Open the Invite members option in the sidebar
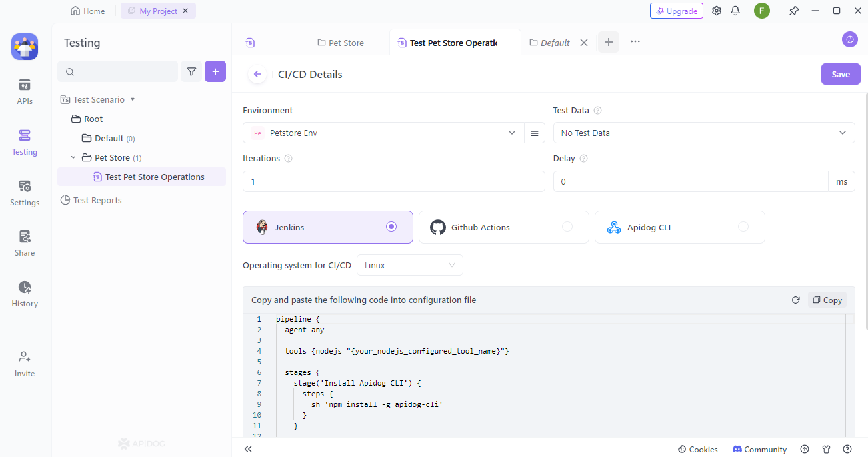 [25, 364]
